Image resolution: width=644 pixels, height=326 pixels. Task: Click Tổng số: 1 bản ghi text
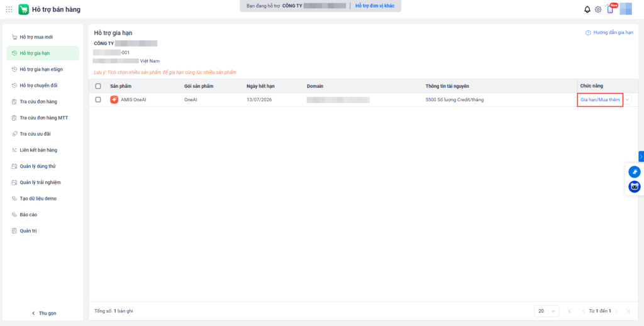pos(113,311)
